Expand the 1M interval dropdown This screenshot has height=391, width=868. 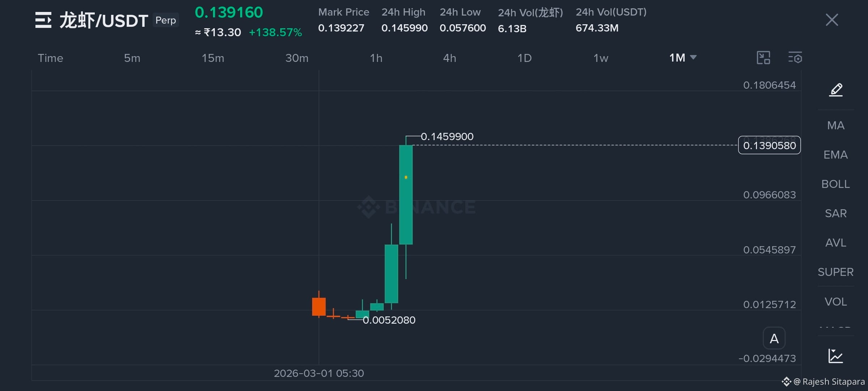pos(683,58)
